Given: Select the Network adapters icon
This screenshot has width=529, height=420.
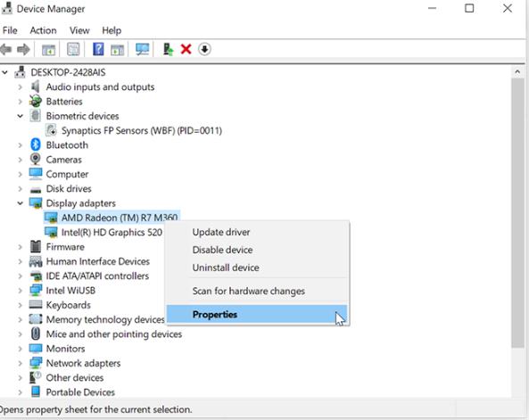Looking at the screenshot, I should (x=36, y=363).
